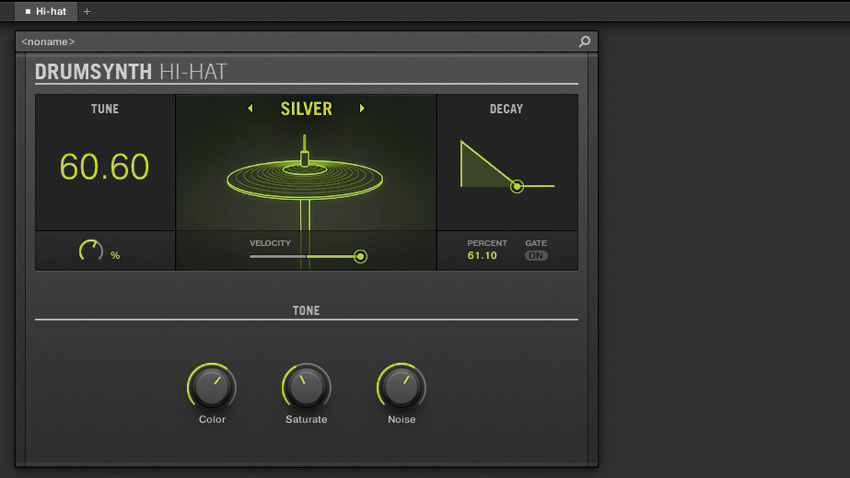Image resolution: width=850 pixels, height=478 pixels.
Task: Click the DRUMSYNTH HI-HAT title
Action: pos(131,72)
